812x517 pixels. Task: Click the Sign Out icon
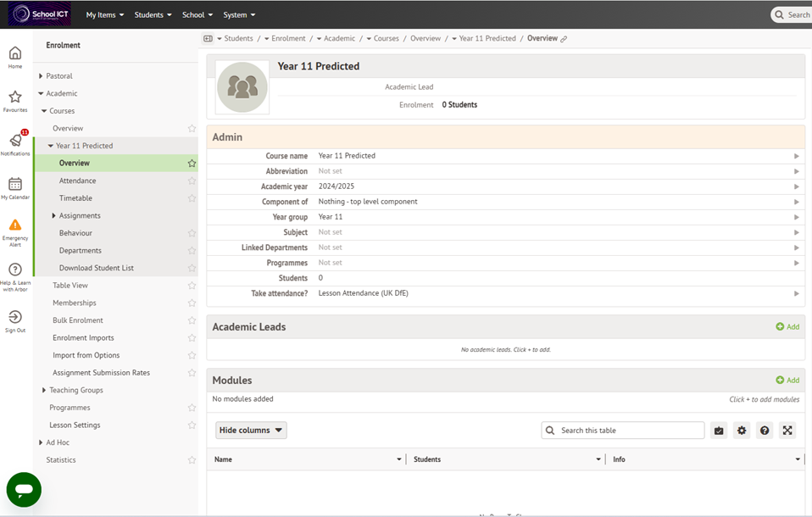(x=15, y=317)
